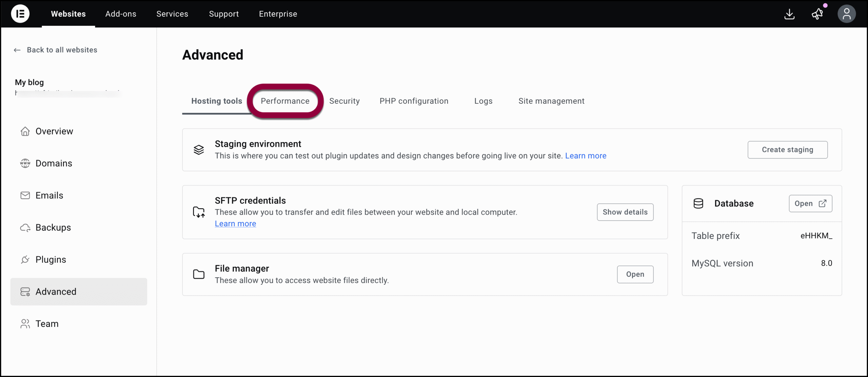Open the user account avatar

(847, 14)
